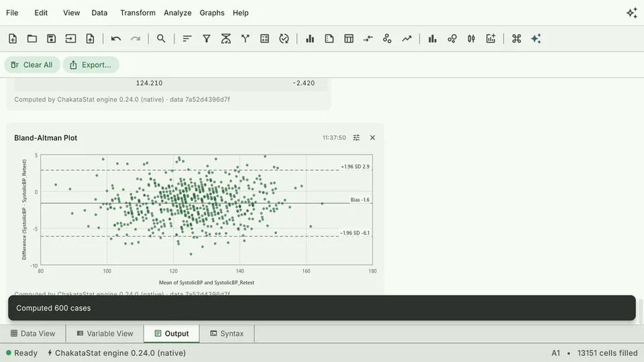The height and width of the screenshot is (362, 644).
Task: Click the sparkle assistant icon top right
Action: point(632,13)
